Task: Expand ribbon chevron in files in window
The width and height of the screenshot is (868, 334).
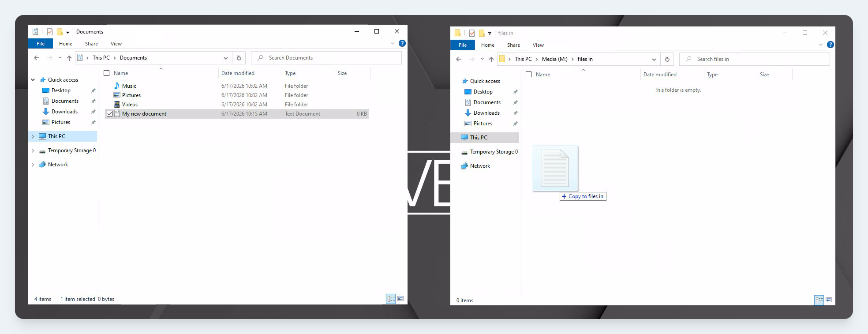Action: (821, 45)
